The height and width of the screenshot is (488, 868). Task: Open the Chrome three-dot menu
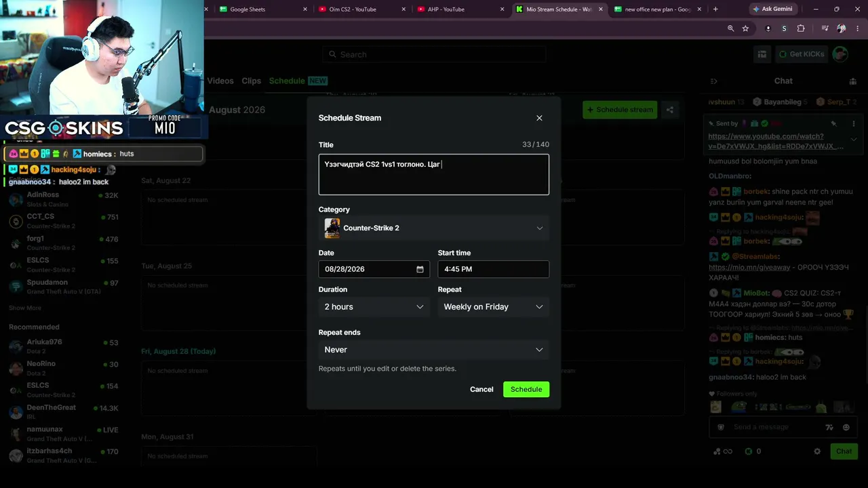click(x=858, y=28)
